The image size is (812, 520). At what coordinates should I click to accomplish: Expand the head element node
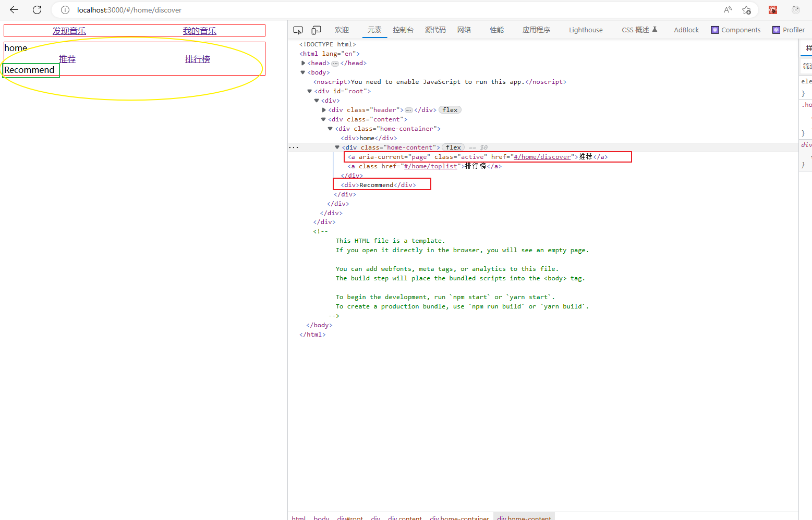(303, 63)
